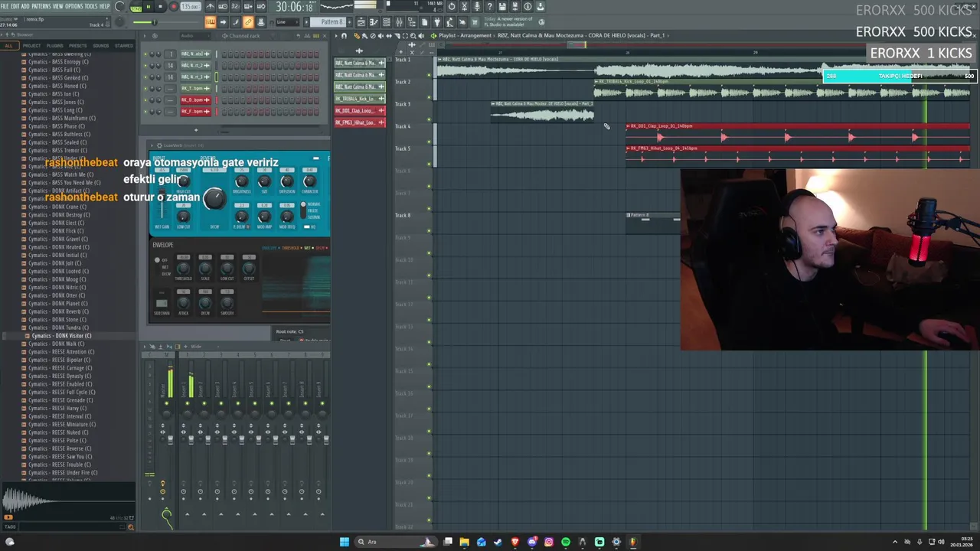Open the mixer options menu arrow
Viewport: 980px width, 551px height.
pos(145,347)
